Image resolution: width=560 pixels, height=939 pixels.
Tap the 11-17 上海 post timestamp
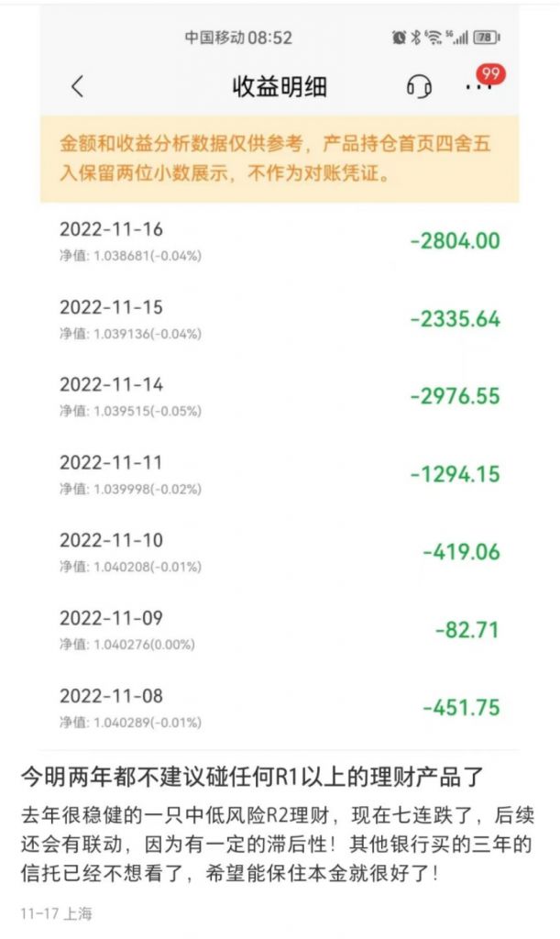(57, 913)
